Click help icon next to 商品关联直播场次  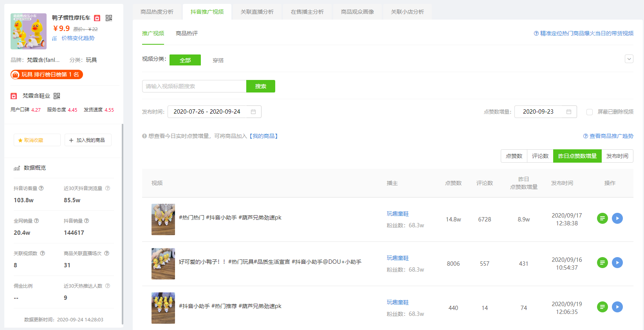tap(106, 253)
